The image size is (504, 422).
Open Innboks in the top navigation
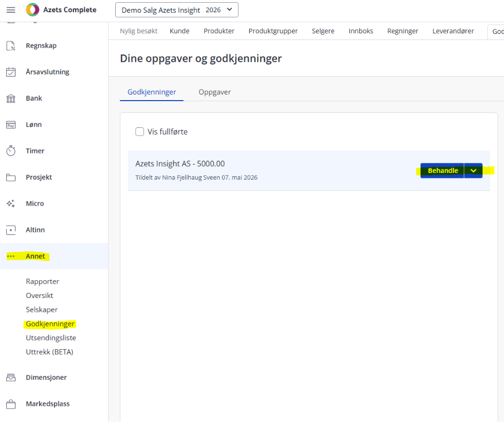360,31
